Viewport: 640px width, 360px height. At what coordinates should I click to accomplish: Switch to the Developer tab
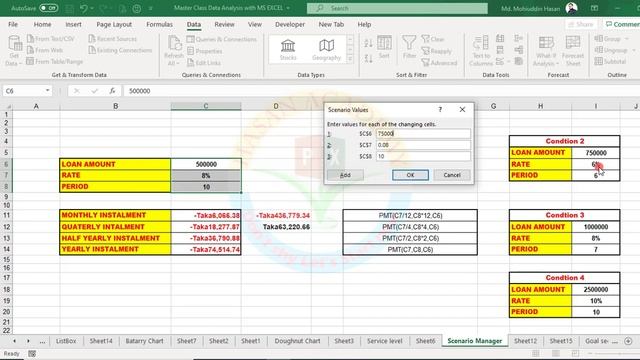290,24
